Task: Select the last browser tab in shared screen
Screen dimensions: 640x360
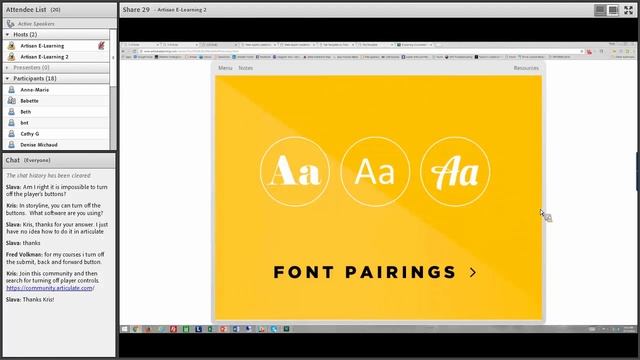Action: (414, 44)
